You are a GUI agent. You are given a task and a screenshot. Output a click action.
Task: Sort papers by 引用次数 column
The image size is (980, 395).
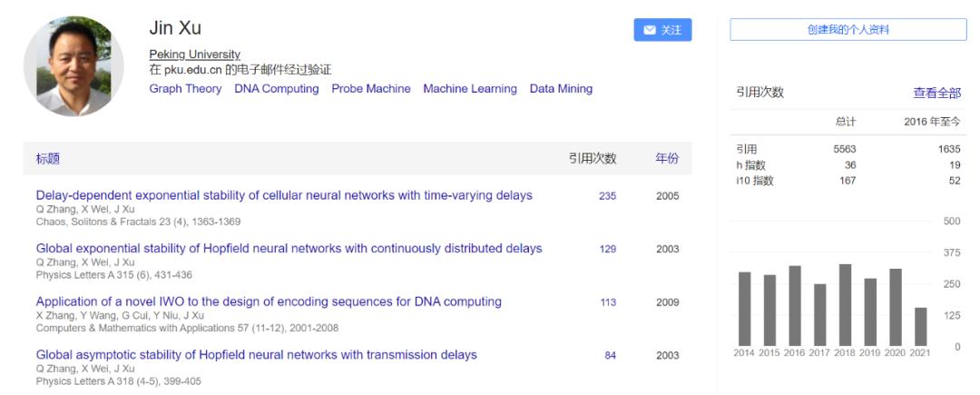point(593,159)
